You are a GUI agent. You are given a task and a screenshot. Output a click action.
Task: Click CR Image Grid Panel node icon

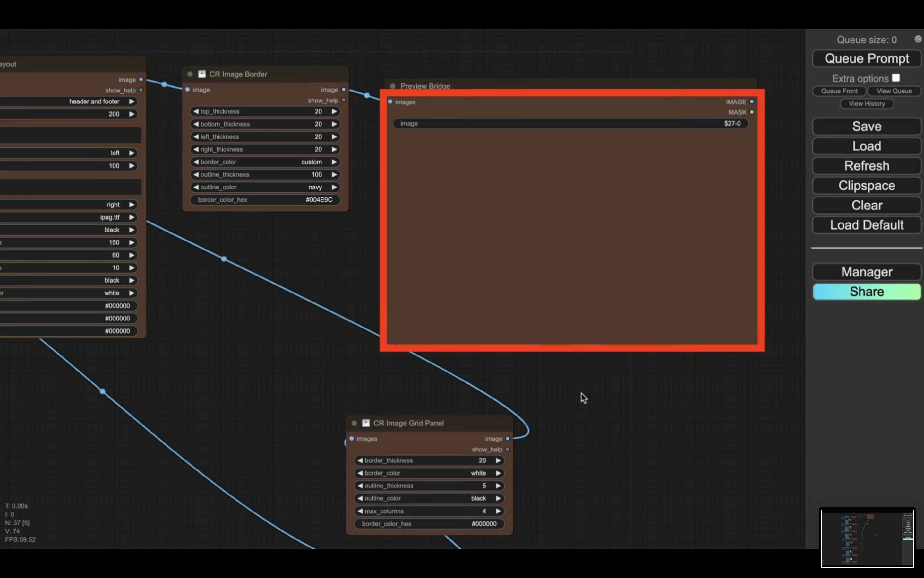[x=366, y=423]
